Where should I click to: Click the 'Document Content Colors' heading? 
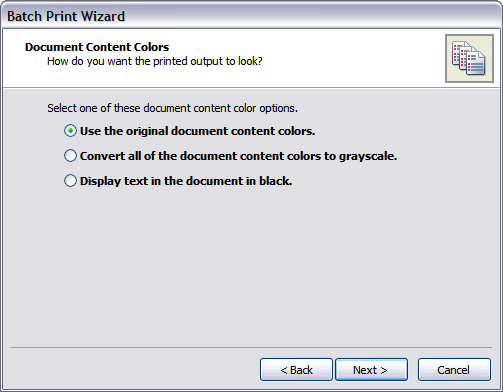click(97, 47)
